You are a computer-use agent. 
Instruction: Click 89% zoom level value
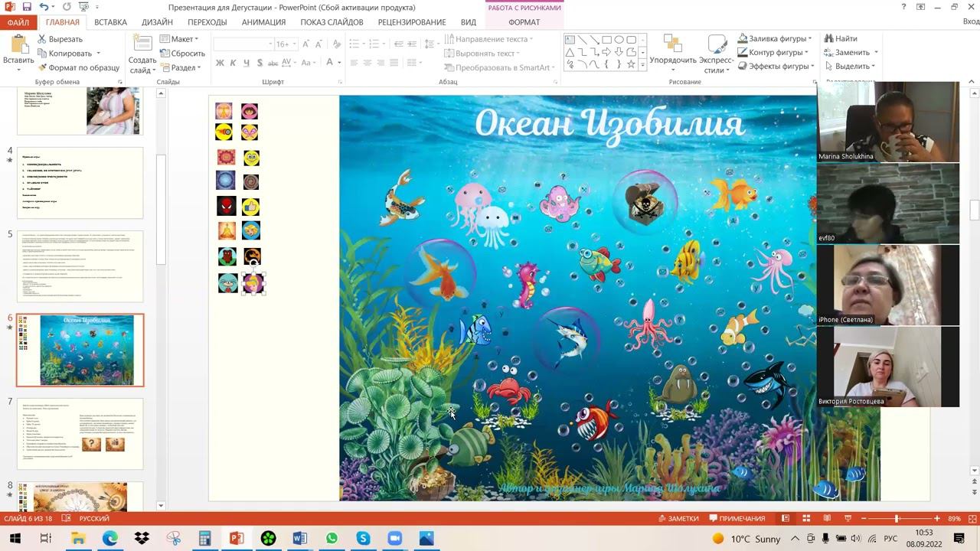tap(955, 518)
